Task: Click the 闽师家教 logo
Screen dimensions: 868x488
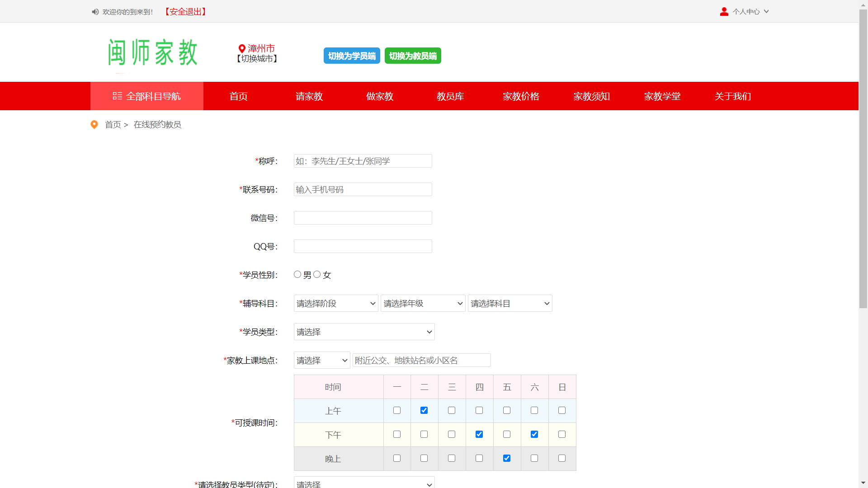Action: point(153,52)
